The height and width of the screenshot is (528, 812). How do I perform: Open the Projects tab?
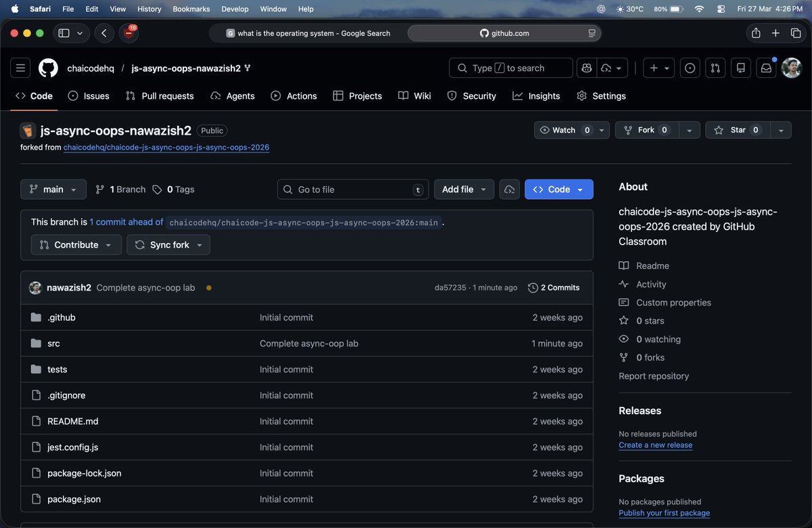pos(358,96)
